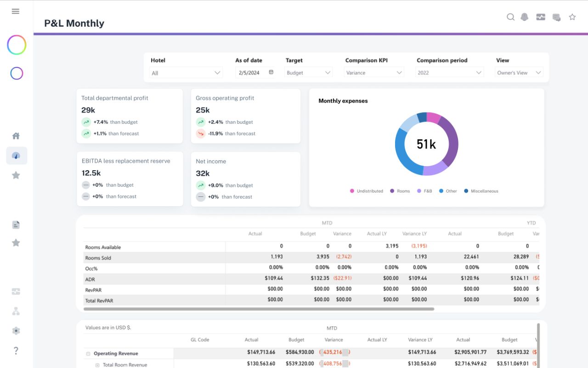Screen dimensions: 588x368
Task: Open the hamburger menu in the sidebar
Action: pyautogui.click(x=16, y=11)
